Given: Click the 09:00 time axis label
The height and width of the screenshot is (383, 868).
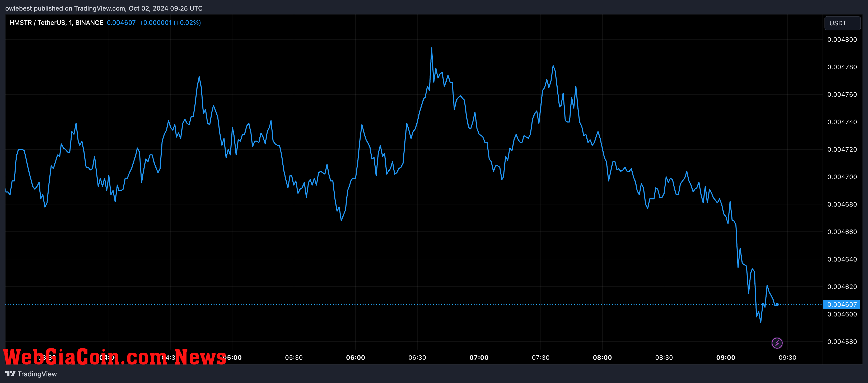Looking at the screenshot, I should pos(726,357).
